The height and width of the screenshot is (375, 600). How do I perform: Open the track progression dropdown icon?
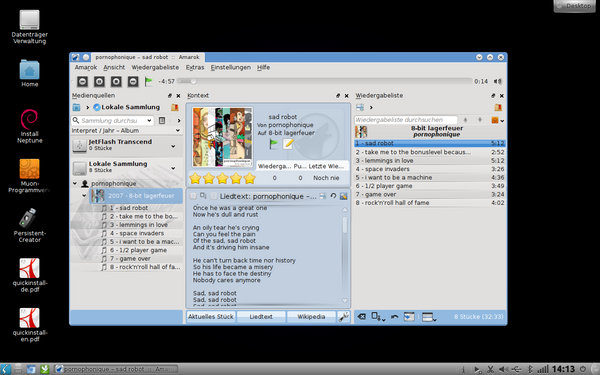(378, 317)
